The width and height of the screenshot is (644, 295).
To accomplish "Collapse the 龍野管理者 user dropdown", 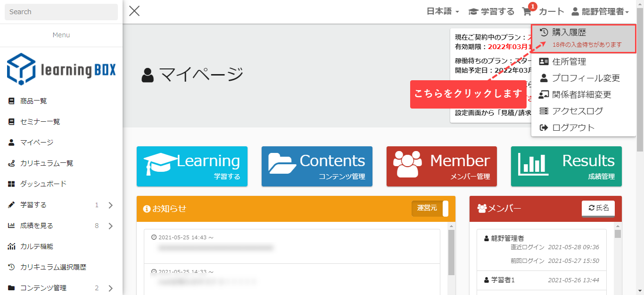I will point(600,11).
